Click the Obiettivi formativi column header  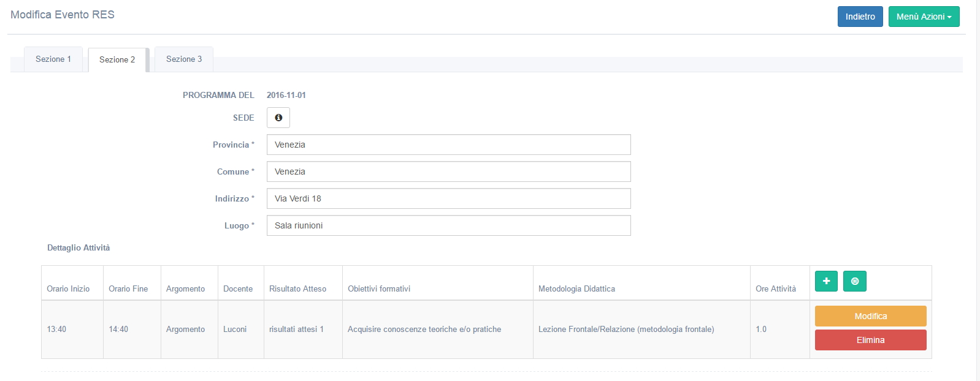[379, 289]
